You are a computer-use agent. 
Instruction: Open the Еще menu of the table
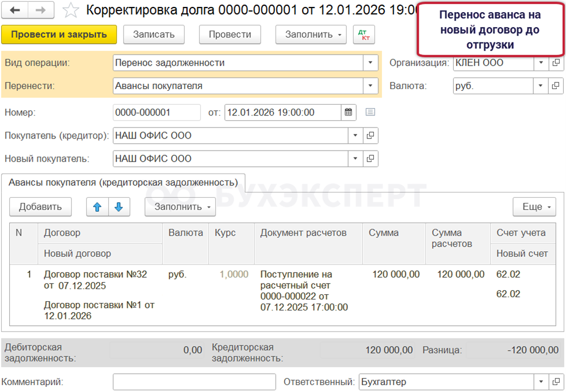point(534,207)
